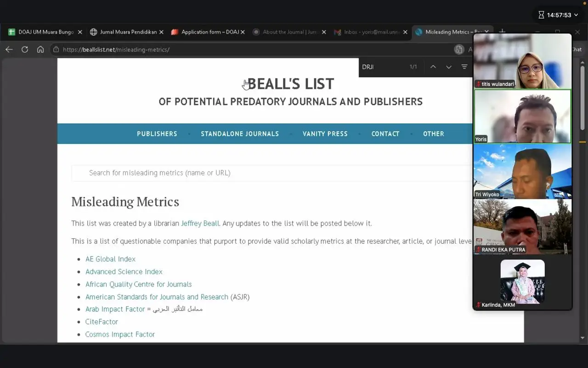588x368 pixels.
Task: Open the Arab Impact Factor link
Action: (x=115, y=309)
